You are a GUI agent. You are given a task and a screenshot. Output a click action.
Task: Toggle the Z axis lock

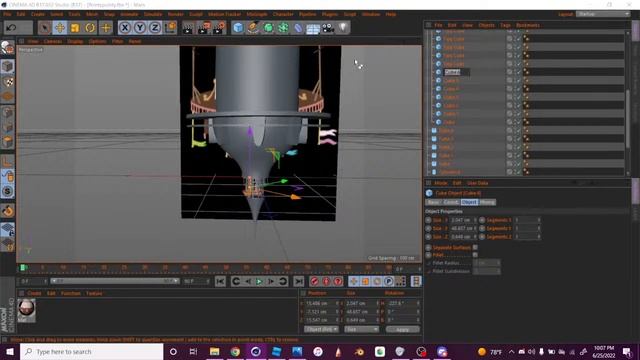point(155,28)
